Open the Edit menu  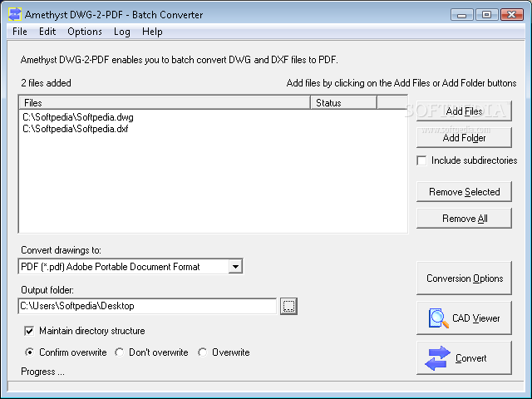[47, 32]
